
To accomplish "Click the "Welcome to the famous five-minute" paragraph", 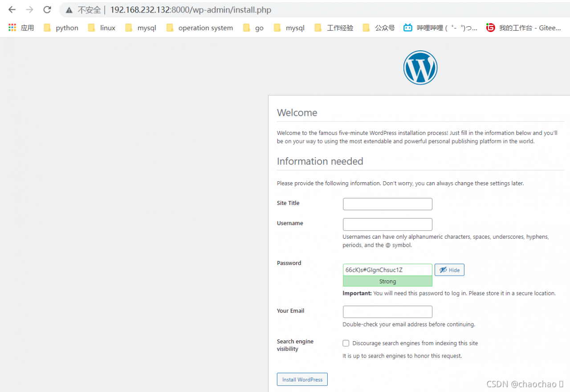I will (x=417, y=137).
